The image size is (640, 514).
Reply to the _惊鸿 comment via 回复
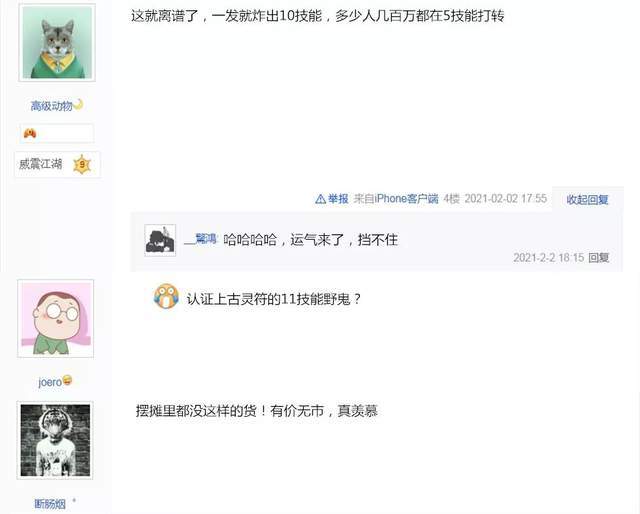pyautogui.click(x=599, y=257)
